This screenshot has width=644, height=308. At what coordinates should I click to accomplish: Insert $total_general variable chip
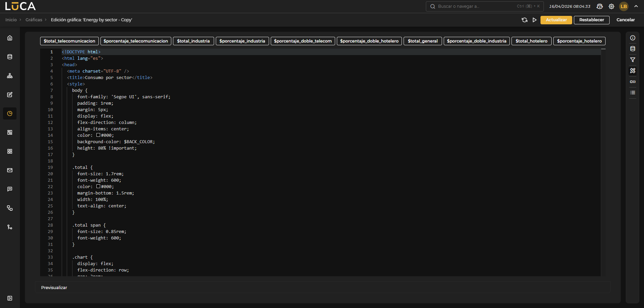coord(423,41)
